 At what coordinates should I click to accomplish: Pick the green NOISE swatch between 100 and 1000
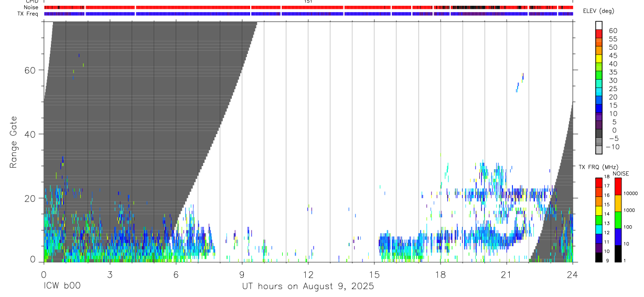618,220
